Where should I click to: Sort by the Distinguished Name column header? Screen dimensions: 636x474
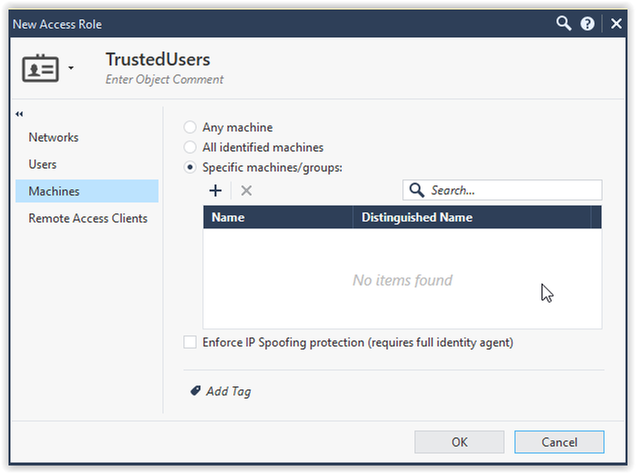[x=417, y=217]
